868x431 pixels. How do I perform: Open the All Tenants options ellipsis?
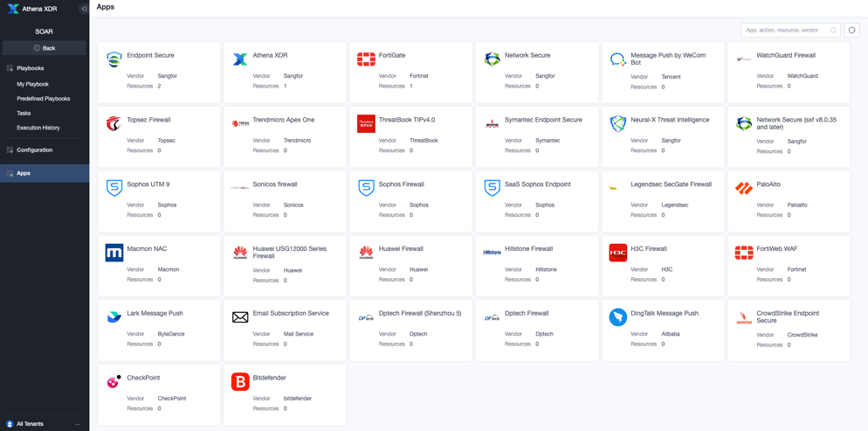click(x=78, y=424)
